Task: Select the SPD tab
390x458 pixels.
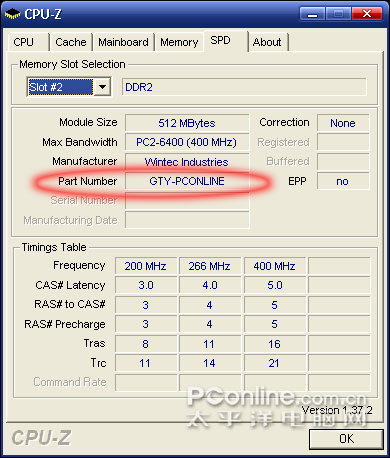Action: point(226,41)
